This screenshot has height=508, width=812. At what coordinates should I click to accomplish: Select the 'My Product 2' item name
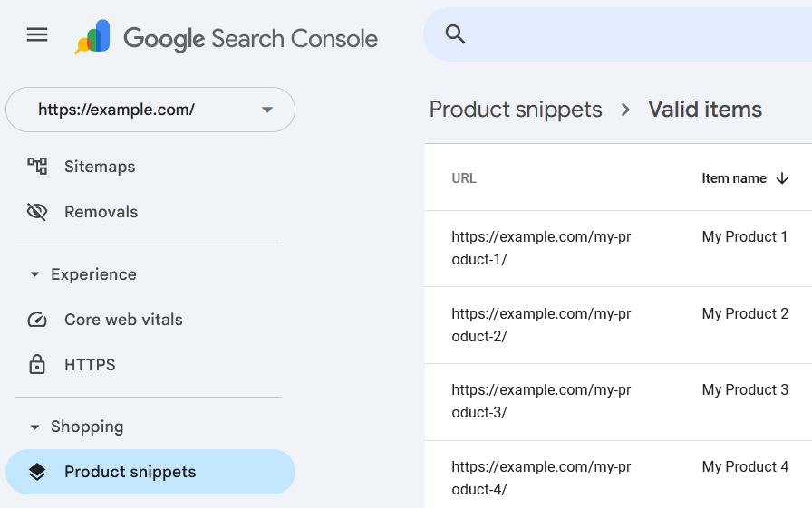(745, 314)
